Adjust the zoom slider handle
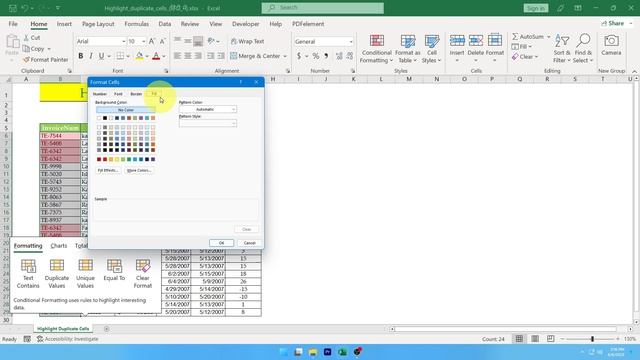640x360 pixels. [592, 339]
